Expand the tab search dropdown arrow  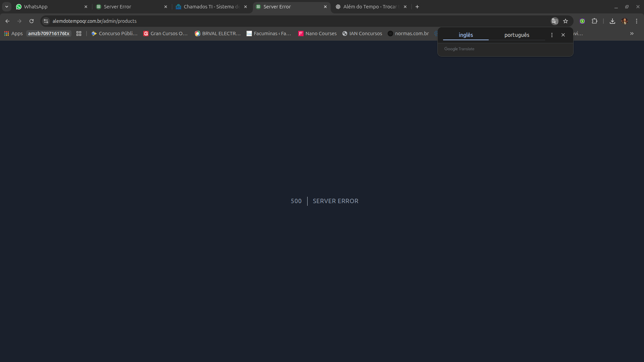point(6,7)
